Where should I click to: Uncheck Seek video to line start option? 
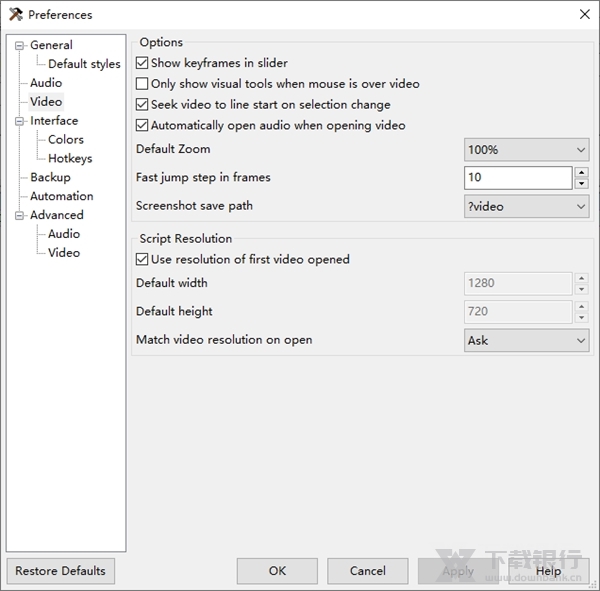click(142, 105)
